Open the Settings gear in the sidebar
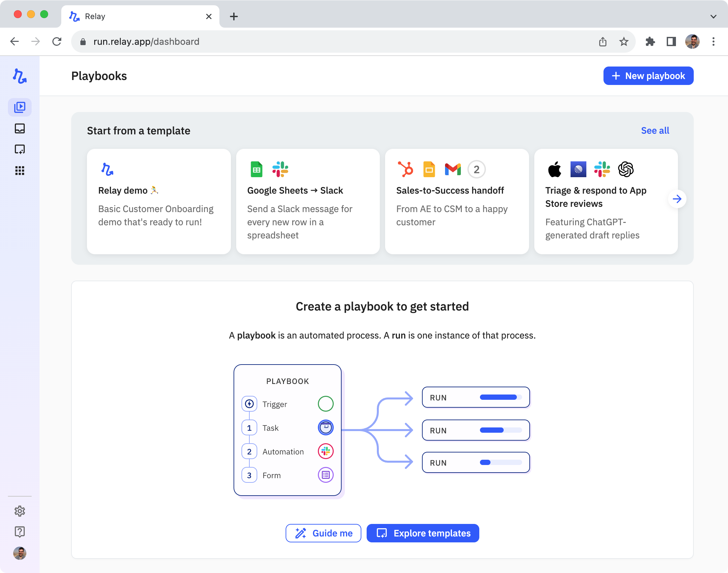The width and height of the screenshot is (728, 573). coord(20,511)
